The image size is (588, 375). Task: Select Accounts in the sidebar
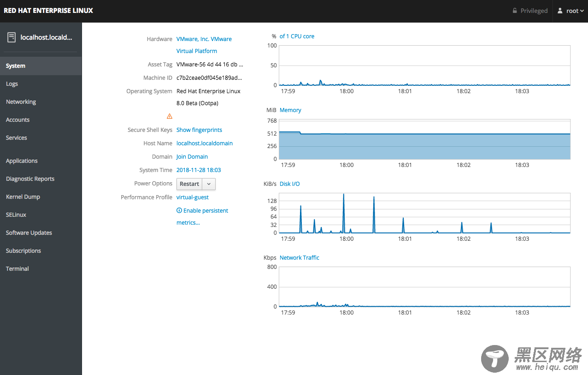[41, 120]
